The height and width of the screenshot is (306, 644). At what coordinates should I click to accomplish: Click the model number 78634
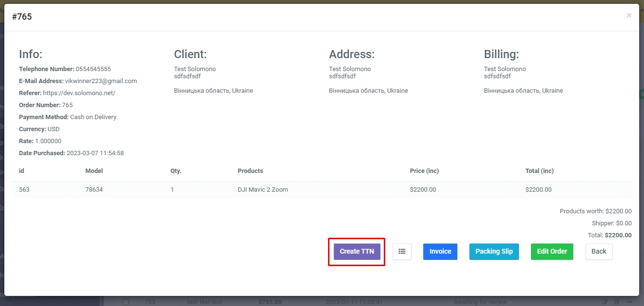94,190
